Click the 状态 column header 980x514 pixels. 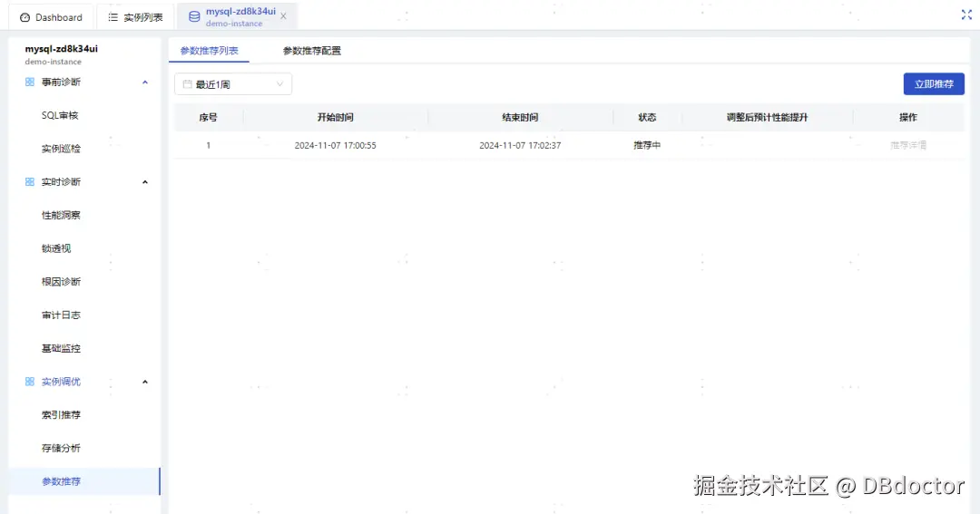click(x=647, y=118)
